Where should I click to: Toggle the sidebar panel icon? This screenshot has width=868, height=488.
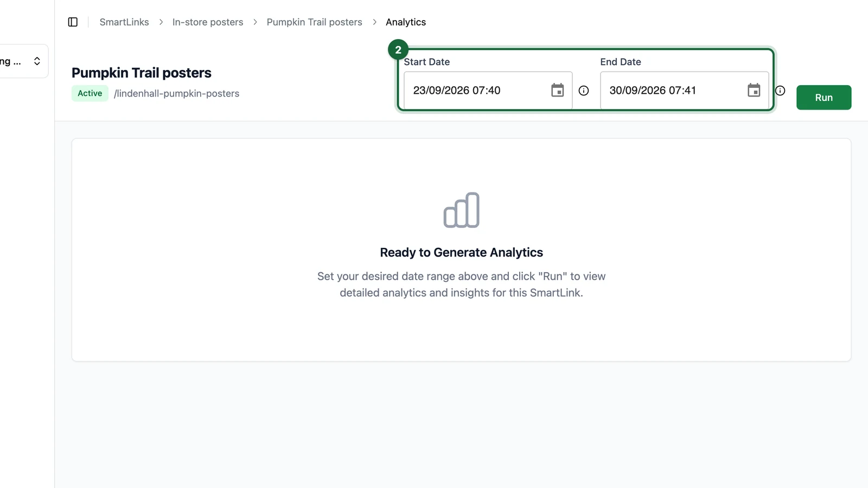click(x=73, y=22)
